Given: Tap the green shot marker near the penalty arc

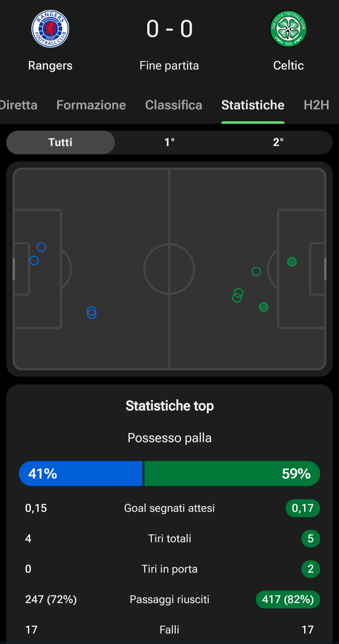Looking at the screenshot, I should [256, 271].
